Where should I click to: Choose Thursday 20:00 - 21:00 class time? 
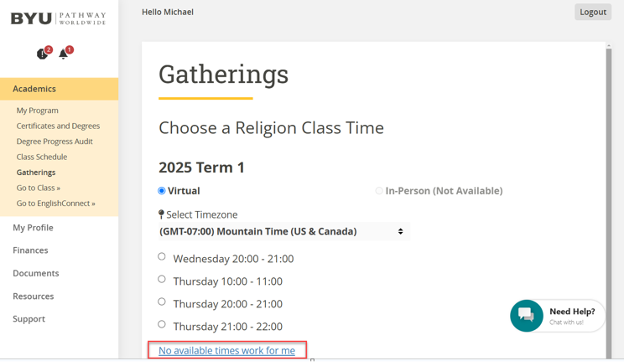tap(162, 302)
